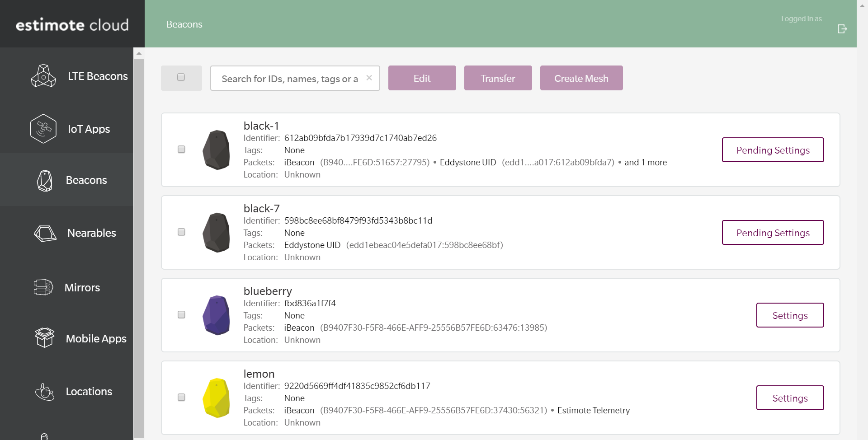Click the Mirrors device icon
868x440 pixels.
point(43,287)
